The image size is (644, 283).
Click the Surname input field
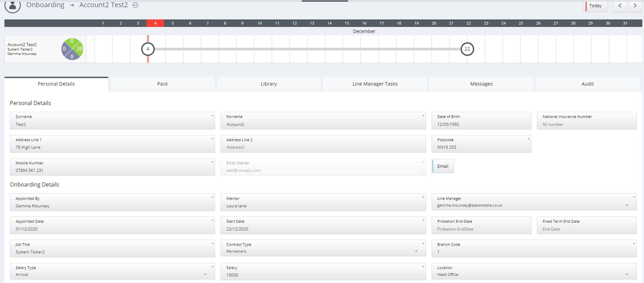pos(113,124)
